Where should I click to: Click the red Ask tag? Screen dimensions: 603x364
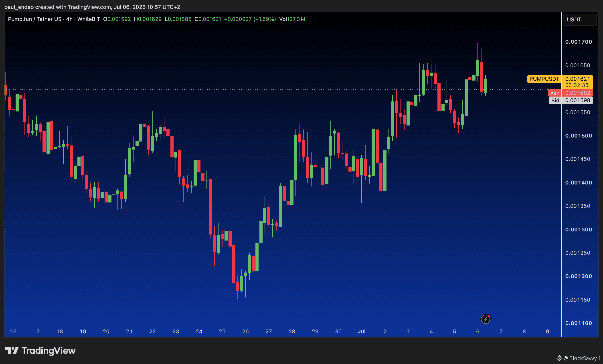click(554, 93)
